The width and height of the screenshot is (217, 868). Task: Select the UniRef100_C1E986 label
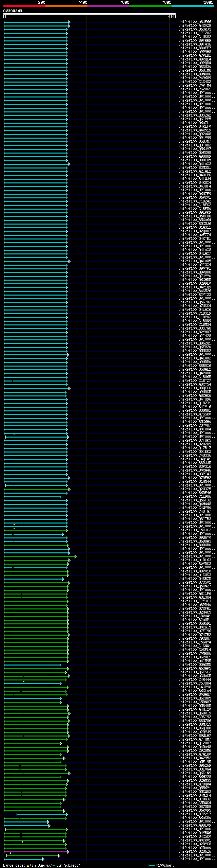point(195,496)
